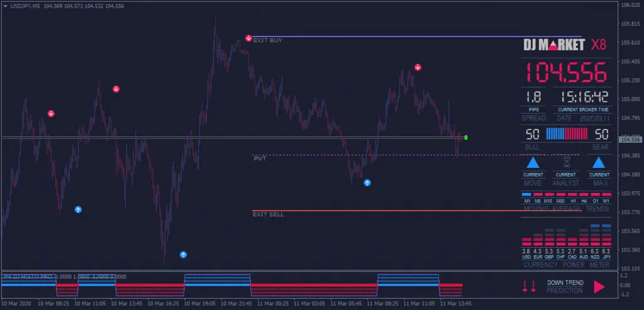This screenshot has height=310, width=644.
Task: Select the dashed PVT pivot line
Action: pyautogui.click(x=416, y=155)
